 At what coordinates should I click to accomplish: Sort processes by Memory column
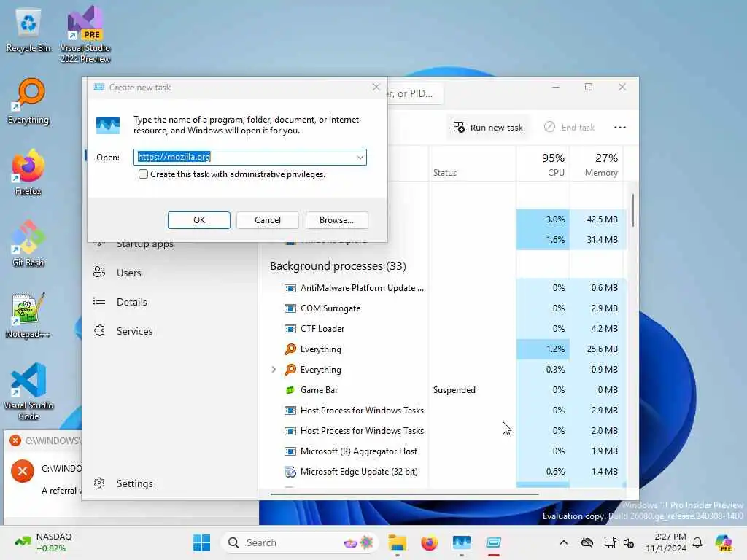pyautogui.click(x=596, y=164)
